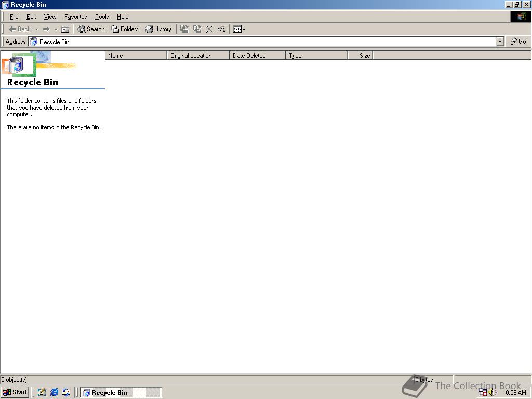
Task: Launch Internet Explorer from quick launch
Action: coord(54,393)
